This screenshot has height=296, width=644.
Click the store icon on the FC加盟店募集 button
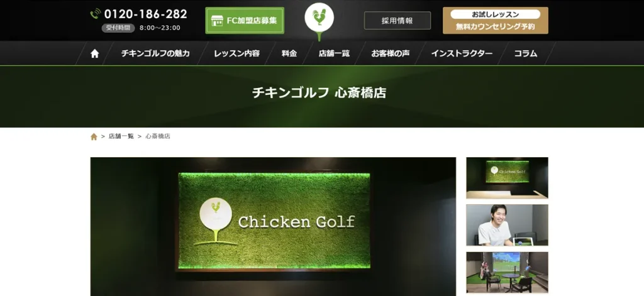[217, 21]
